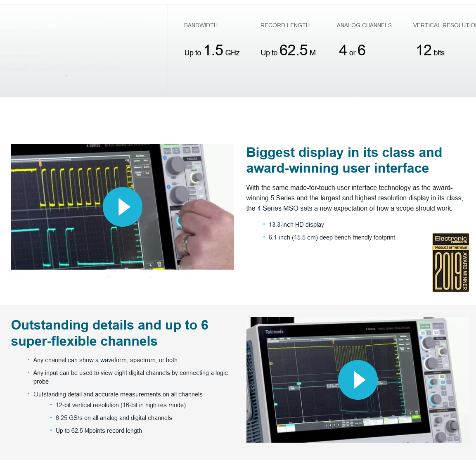476x460 pixels.
Task: Click the Electronic Products 2019 award badge
Action: click(x=451, y=263)
